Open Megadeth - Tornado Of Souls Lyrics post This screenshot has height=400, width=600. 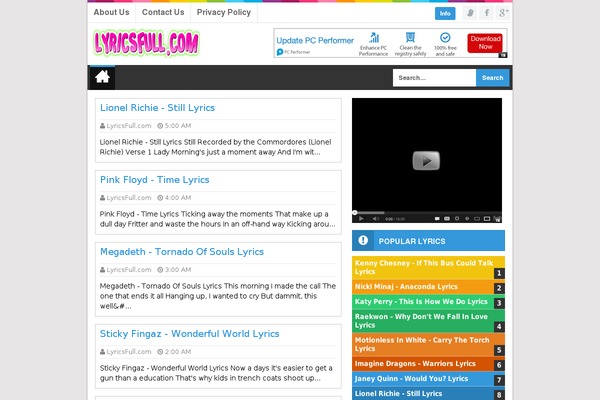click(182, 252)
